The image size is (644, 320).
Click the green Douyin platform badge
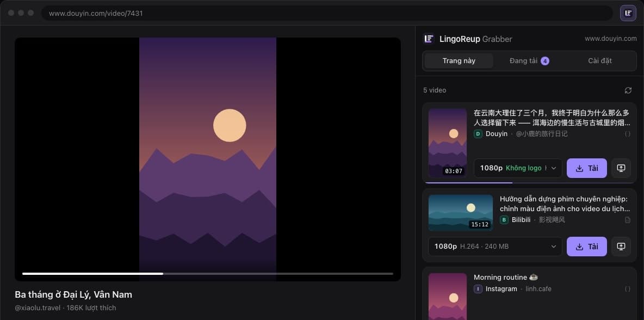[x=478, y=134]
